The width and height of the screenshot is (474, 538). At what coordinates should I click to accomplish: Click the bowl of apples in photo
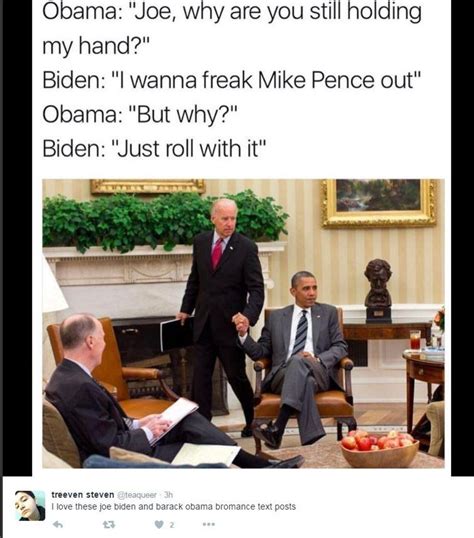[x=380, y=448]
